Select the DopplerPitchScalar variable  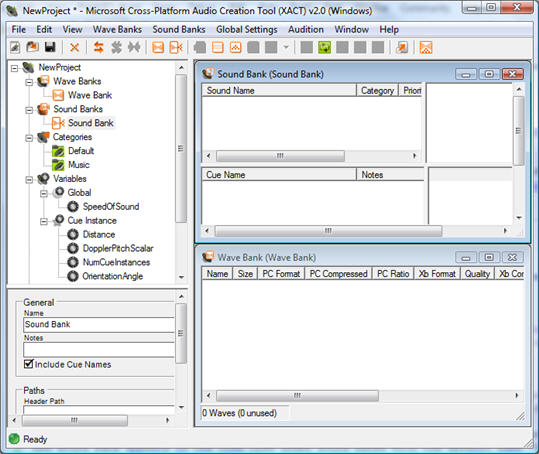118,248
